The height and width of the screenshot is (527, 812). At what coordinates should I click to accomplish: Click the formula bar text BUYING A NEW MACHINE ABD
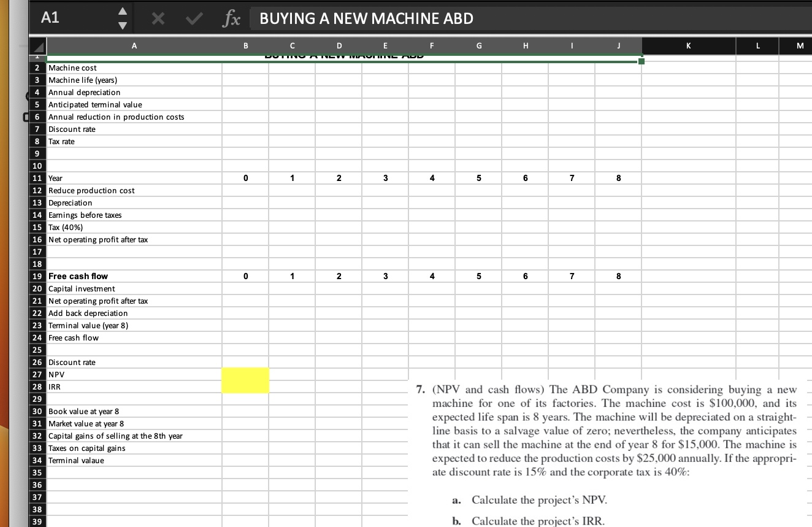coord(367,18)
